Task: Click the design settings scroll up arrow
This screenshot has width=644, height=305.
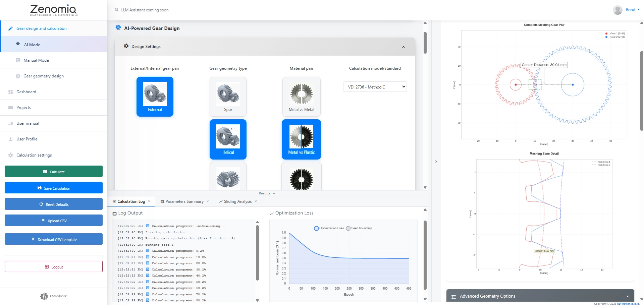Action: (x=425, y=23)
